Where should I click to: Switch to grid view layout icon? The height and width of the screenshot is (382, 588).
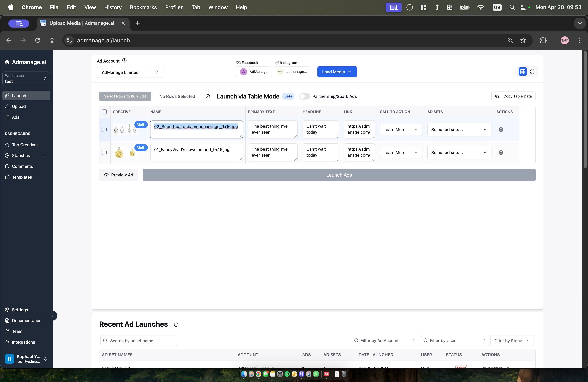pyautogui.click(x=532, y=72)
